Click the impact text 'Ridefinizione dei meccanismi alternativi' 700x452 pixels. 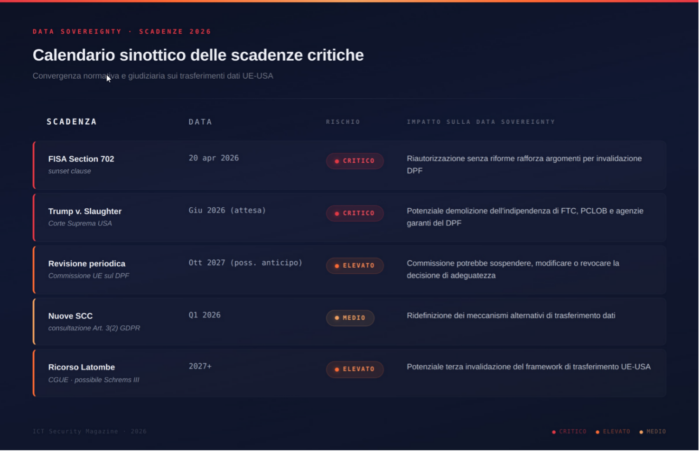pos(511,316)
